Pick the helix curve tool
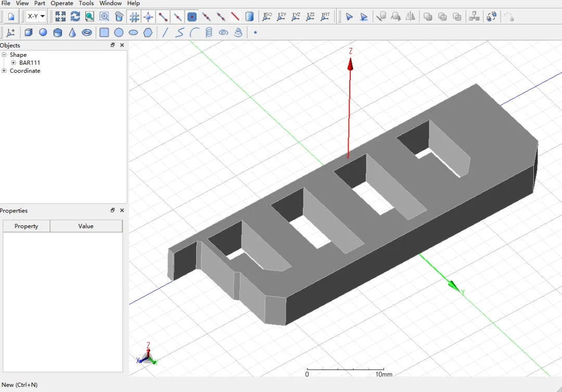The height and width of the screenshot is (392, 562). pyautogui.click(x=209, y=33)
